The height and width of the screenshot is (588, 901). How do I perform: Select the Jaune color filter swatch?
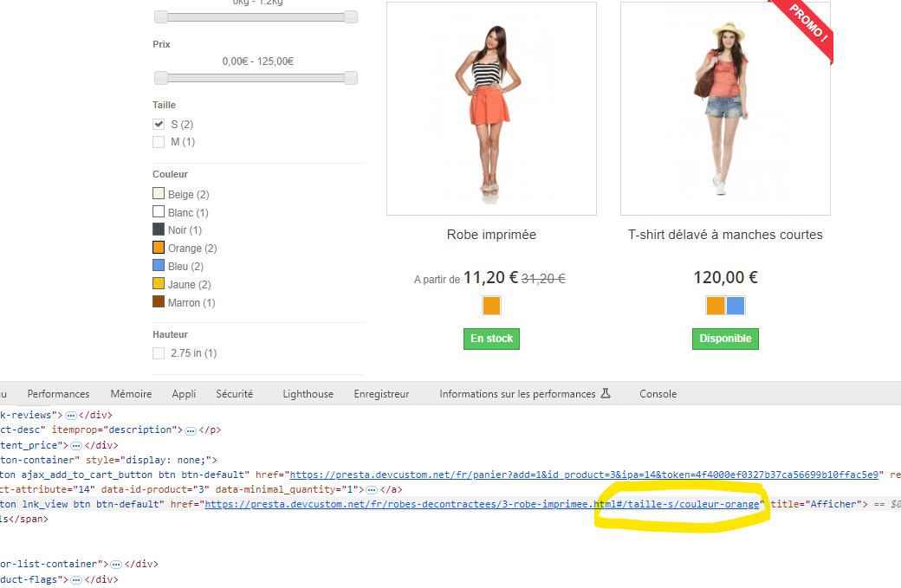(x=159, y=284)
